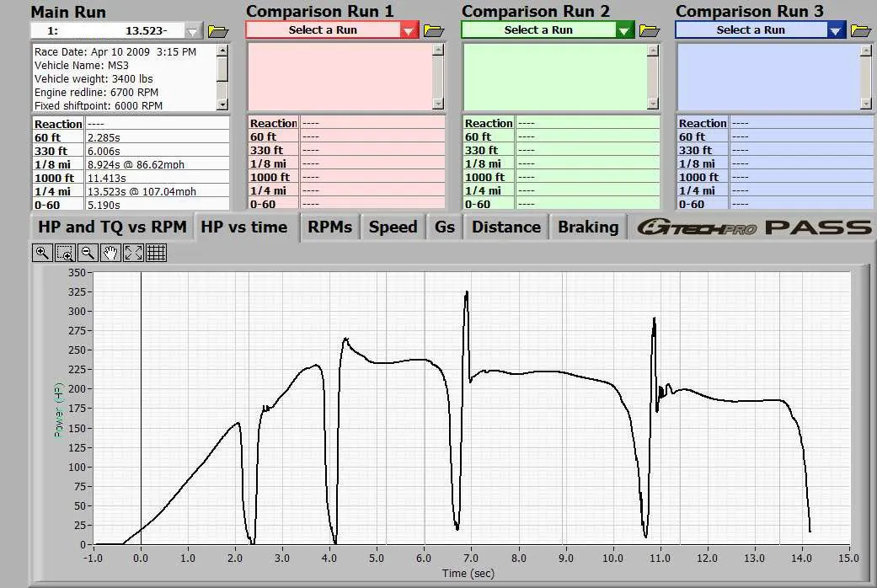Open the blue Comparison Run 3 dropdown
Image resolution: width=877 pixels, height=588 pixels.
pos(836,31)
